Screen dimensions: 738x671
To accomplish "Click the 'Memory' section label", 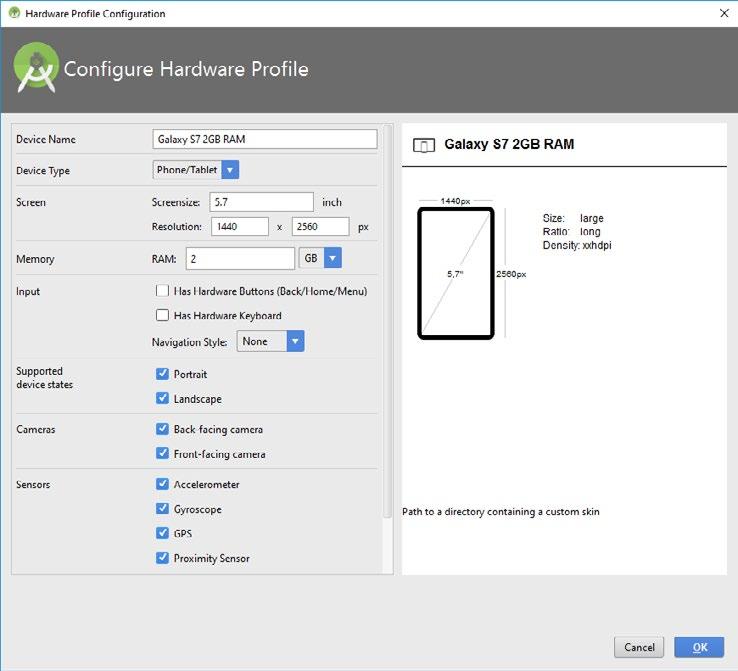I will [x=35, y=259].
